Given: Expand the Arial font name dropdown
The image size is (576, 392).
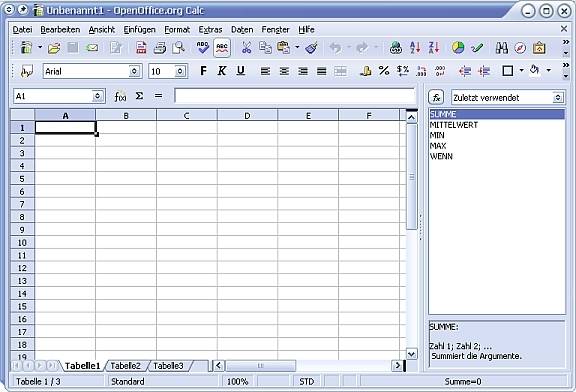Looking at the screenshot, I should click(134, 71).
